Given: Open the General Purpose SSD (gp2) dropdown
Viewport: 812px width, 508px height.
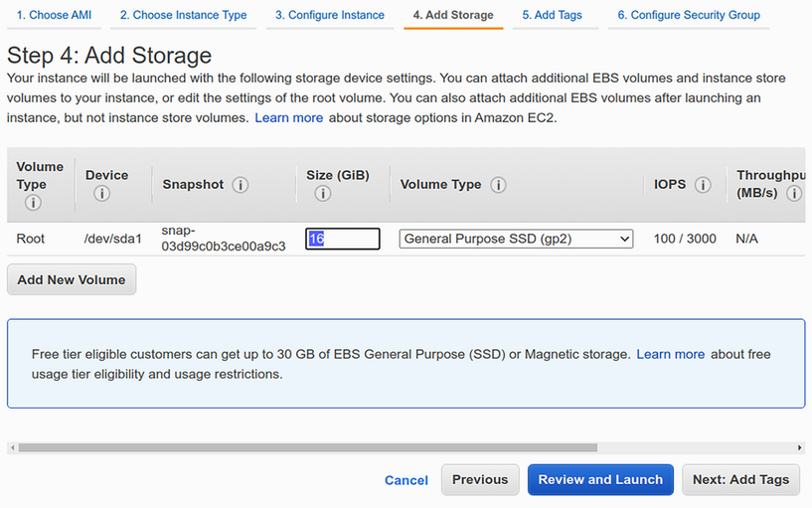Looking at the screenshot, I should point(516,239).
